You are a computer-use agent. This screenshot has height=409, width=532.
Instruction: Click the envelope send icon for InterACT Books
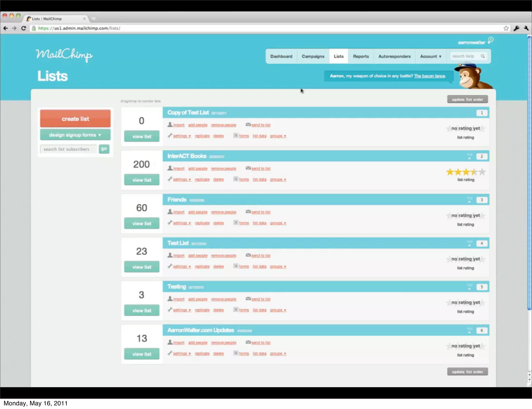click(x=248, y=168)
